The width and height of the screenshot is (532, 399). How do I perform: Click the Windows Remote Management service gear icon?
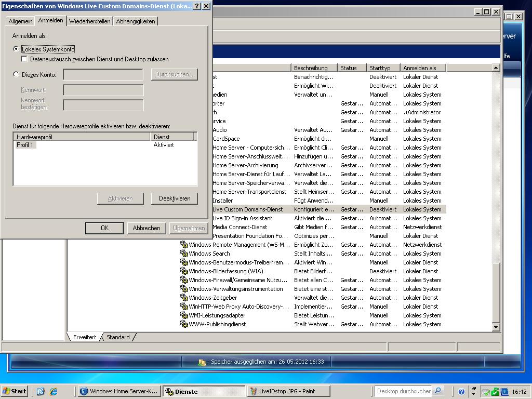(183, 244)
